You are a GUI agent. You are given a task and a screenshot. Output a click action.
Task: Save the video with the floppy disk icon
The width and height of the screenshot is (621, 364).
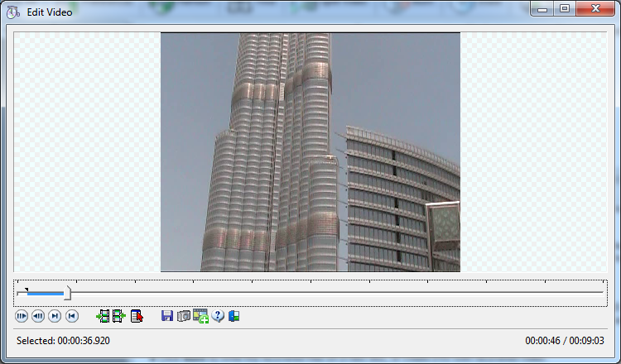[x=167, y=316]
